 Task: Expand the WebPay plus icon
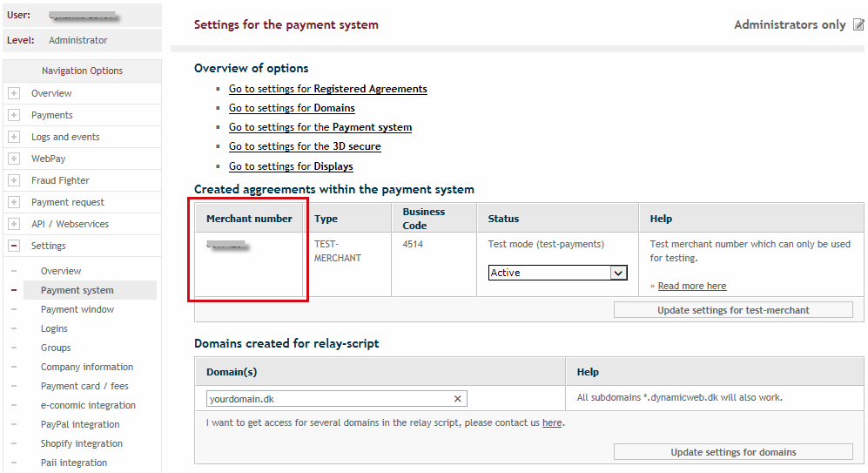(14, 159)
